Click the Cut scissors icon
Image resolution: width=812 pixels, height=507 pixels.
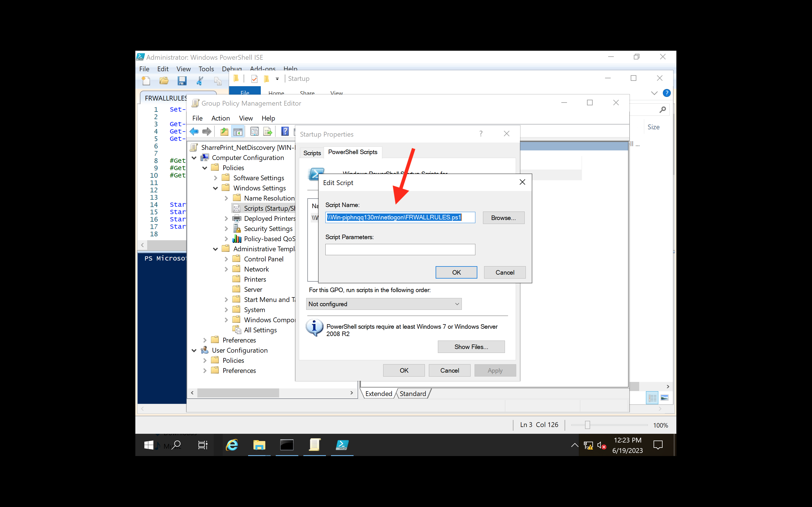[200, 81]
